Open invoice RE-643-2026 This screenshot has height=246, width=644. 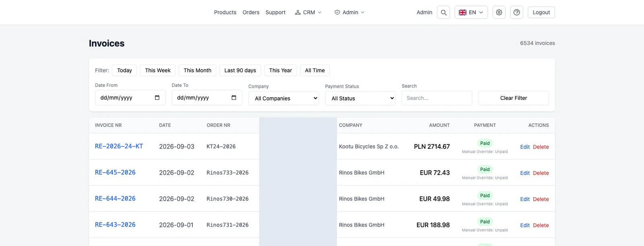point(115,225)
